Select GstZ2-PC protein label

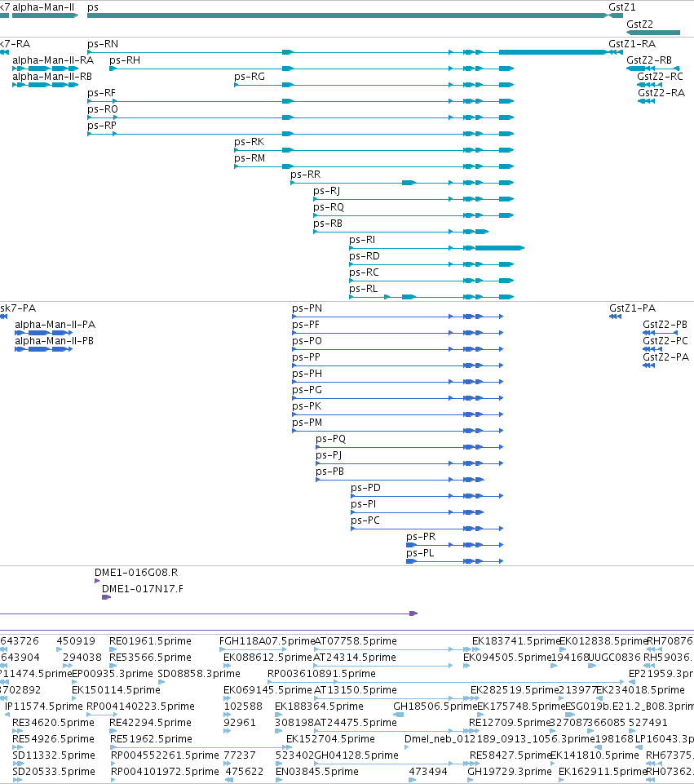[665, 341]
